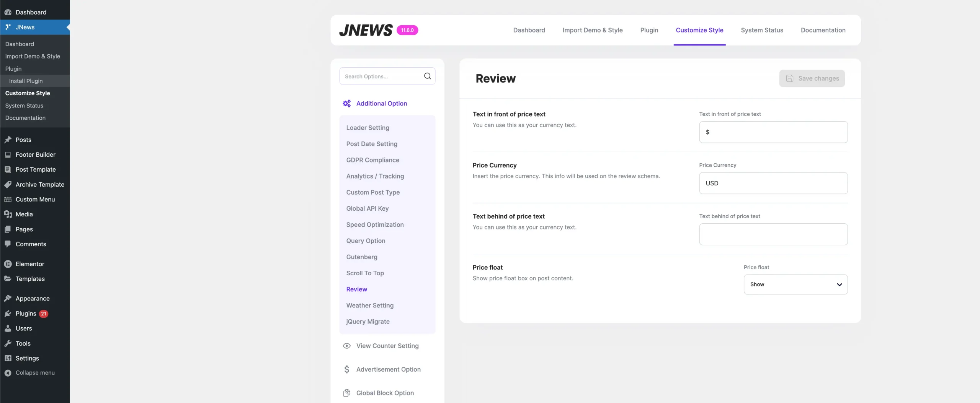Switch to the System Status tab
980x403 pixels.
tap(762, 30)
